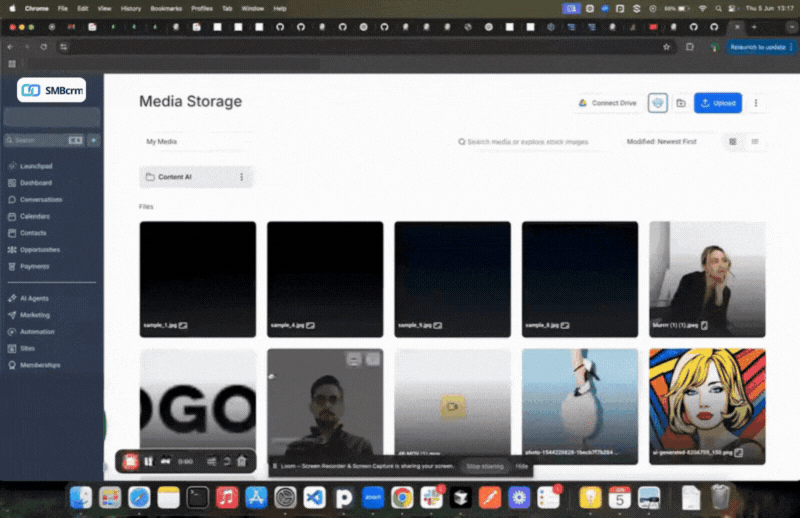Open the History menu
This screenshot has height=518, width=800.
(x=131, y=8)
